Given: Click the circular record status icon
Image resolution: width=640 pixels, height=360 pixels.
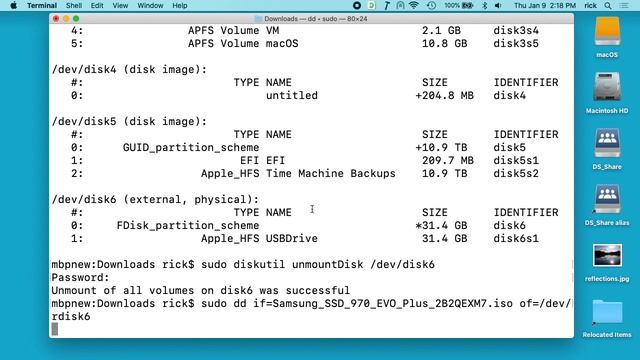Looking at the screenshot, I should [357, 6].
